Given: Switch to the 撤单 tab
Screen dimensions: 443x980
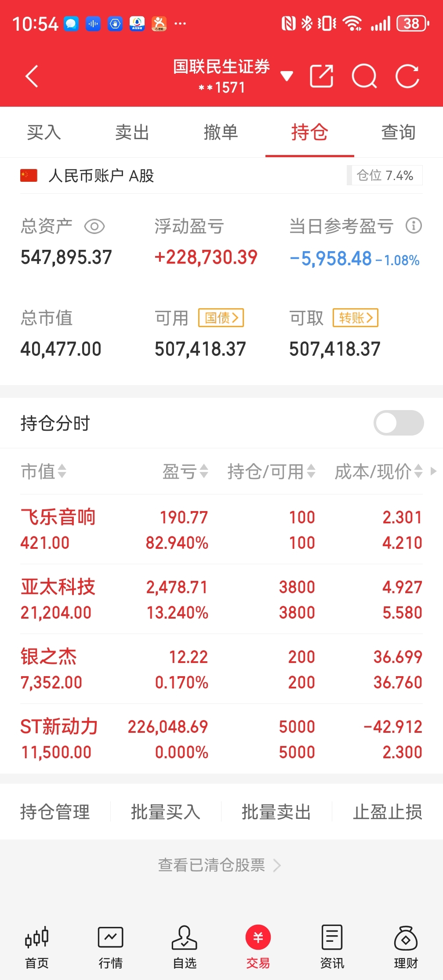Looking at the screenshot, I should pyautogui.click(x=221, y=132).
